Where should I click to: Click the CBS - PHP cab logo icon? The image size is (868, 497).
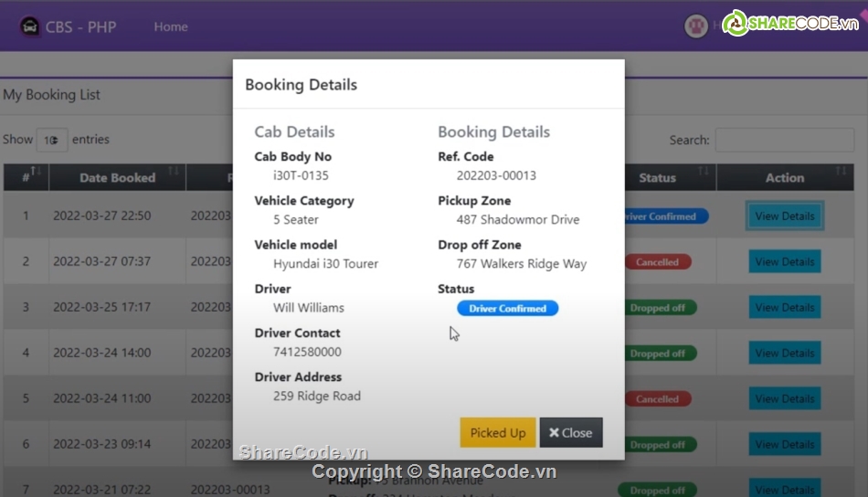click(x=29, y=26)
